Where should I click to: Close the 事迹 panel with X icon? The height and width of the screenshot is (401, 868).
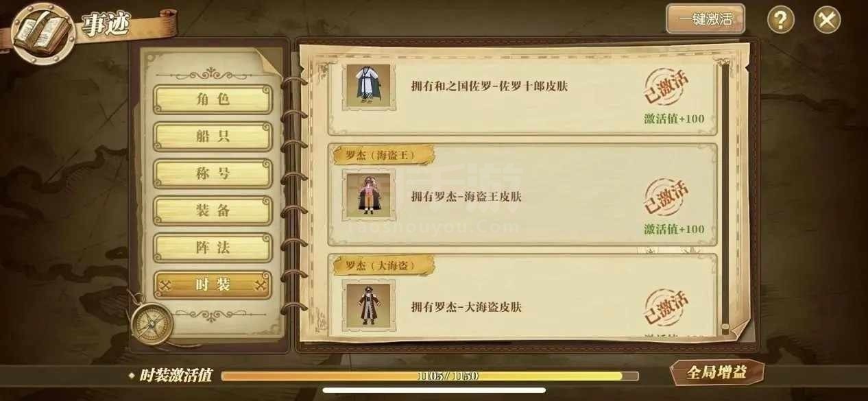pos(827,20)
